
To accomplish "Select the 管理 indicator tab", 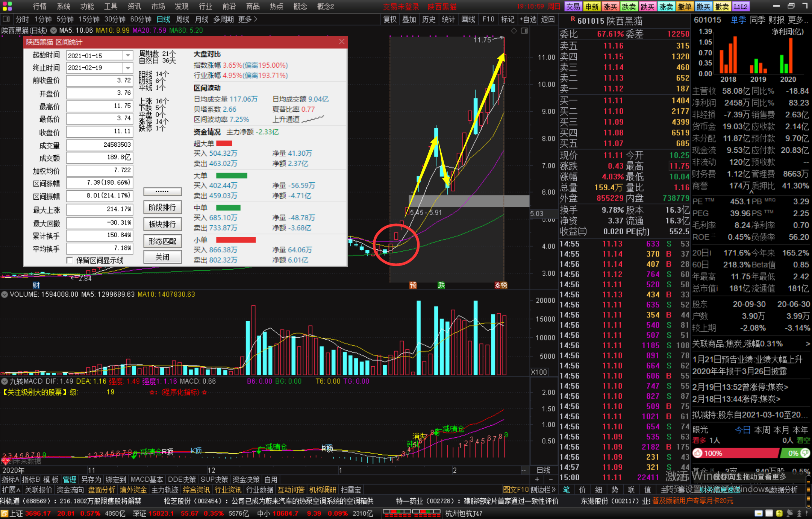I will coord(70,480).
